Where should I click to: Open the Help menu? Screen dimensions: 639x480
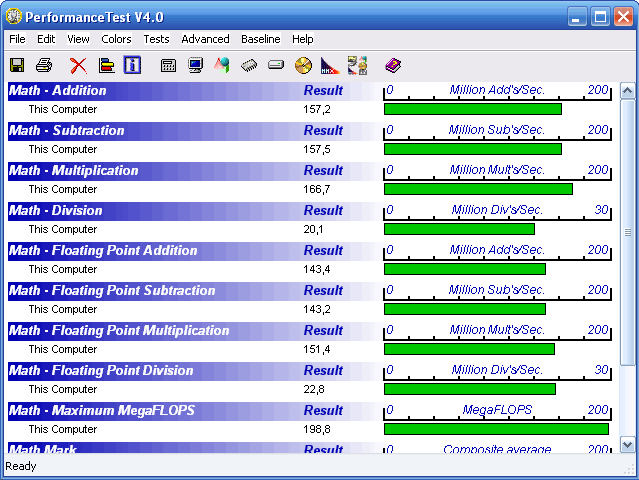point(302,39)
